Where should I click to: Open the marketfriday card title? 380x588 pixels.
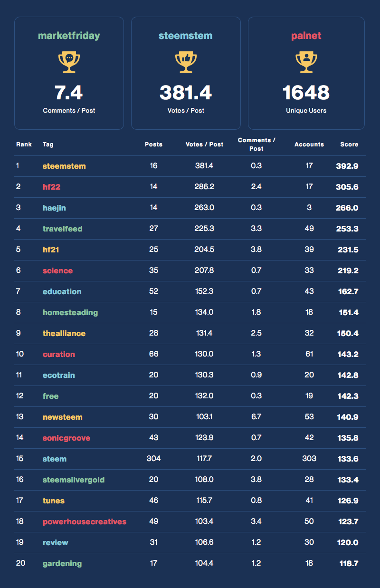[x=69, y=36]
